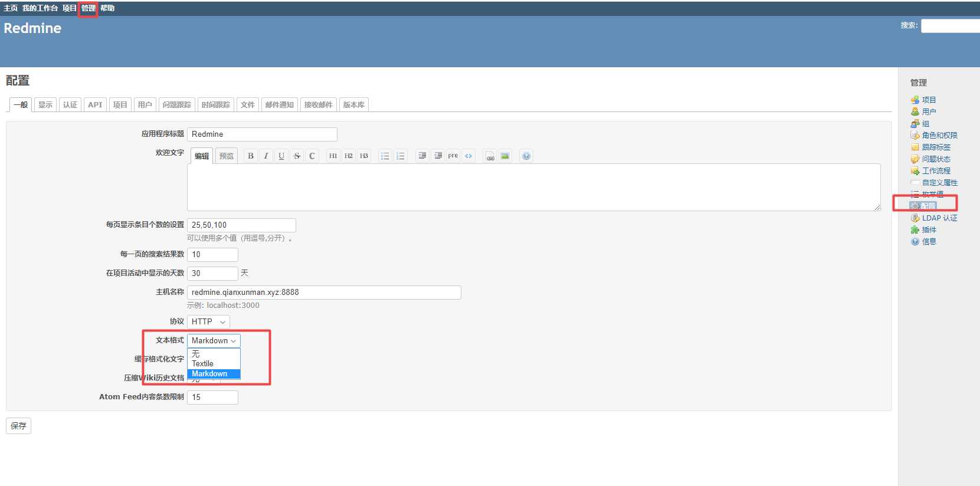Click the 组 groups icon in the sidebar
This screenshot has height=486, width=980.
tap(915, 123)
